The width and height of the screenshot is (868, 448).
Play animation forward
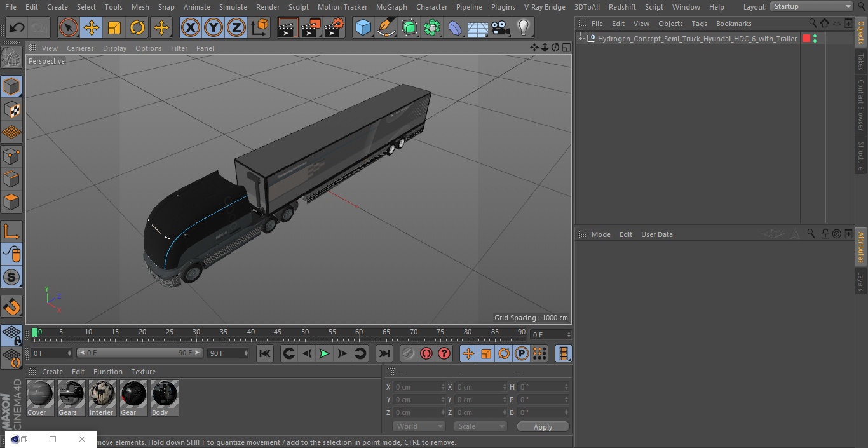pos(324,353)
